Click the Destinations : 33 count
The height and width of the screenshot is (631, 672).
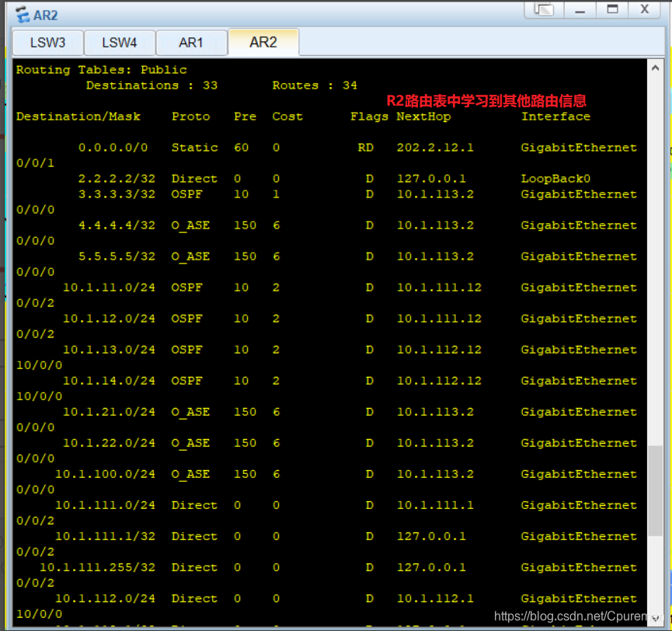point(152,85)
